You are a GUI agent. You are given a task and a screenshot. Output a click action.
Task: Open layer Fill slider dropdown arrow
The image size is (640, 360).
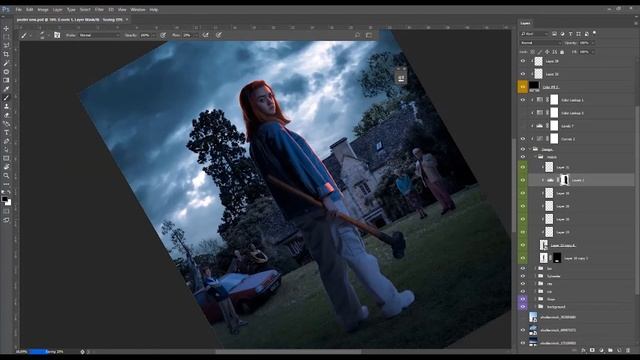tap(593, 52)
